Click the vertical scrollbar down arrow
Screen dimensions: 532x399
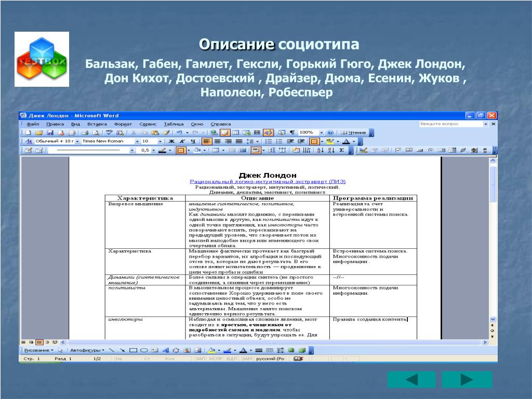coord(493,320)
